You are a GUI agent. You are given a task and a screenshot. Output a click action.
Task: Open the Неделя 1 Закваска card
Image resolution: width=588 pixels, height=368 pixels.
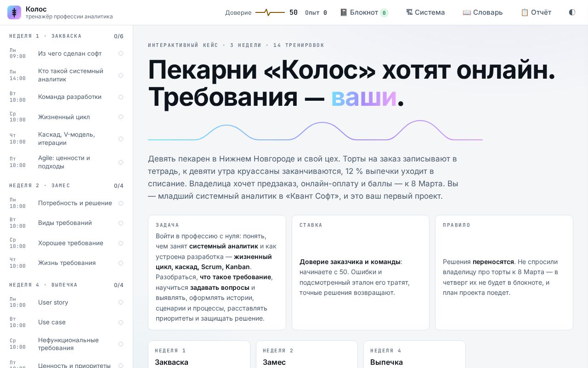click(x=199, y=355)
